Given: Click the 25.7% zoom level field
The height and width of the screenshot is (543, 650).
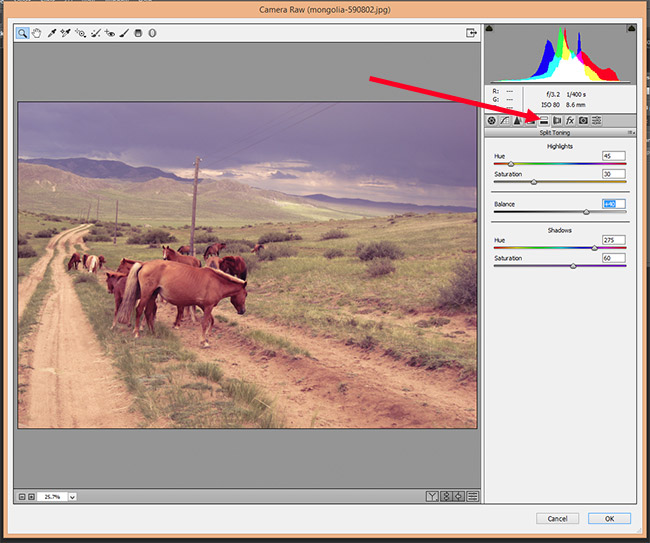Looking at the screenshot, I should 53,497.
